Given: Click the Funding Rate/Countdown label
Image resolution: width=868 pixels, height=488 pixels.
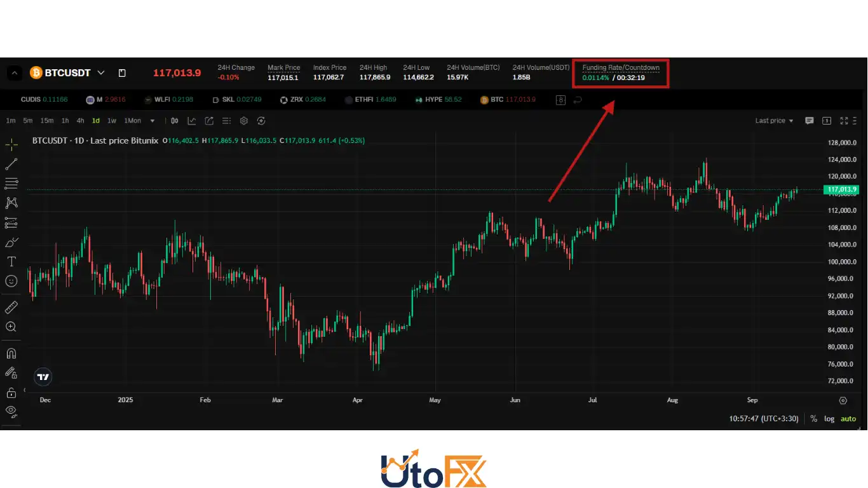Looking at the screenshot, I should coord(621,67).
